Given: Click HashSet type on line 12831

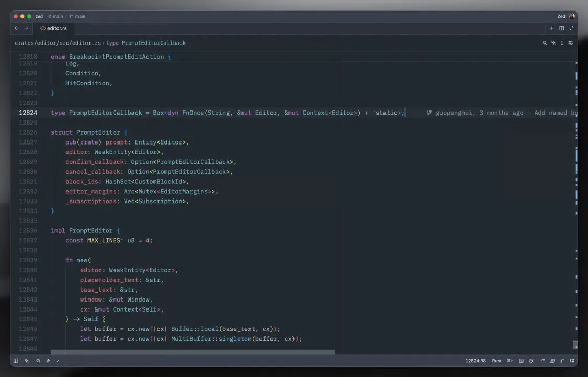Looking at the screenshot, I should [118, 181].
